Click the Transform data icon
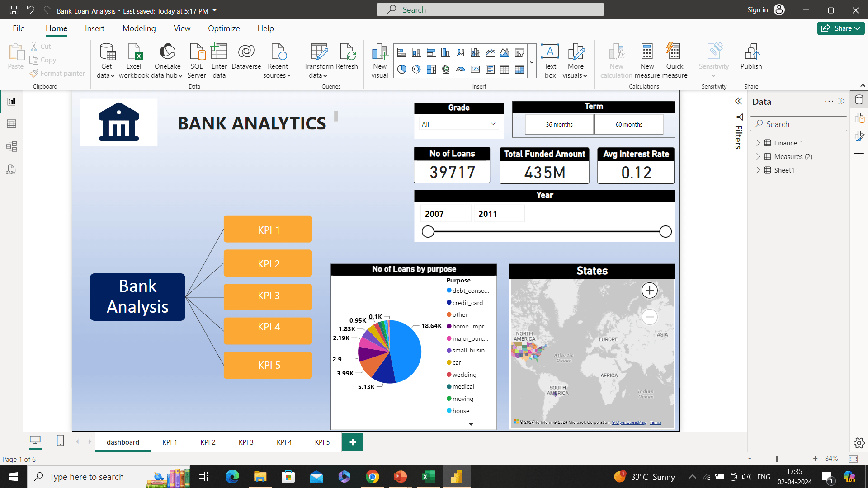 tap(319, 52)
